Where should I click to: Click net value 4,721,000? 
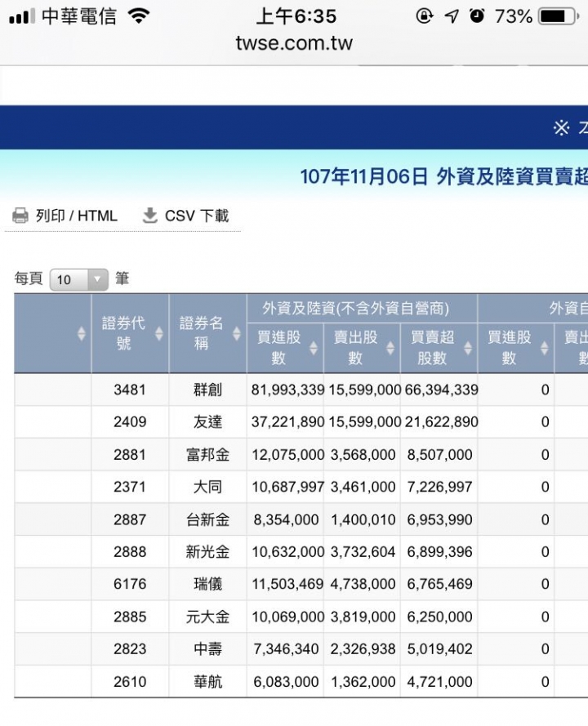tap(440, 682)
